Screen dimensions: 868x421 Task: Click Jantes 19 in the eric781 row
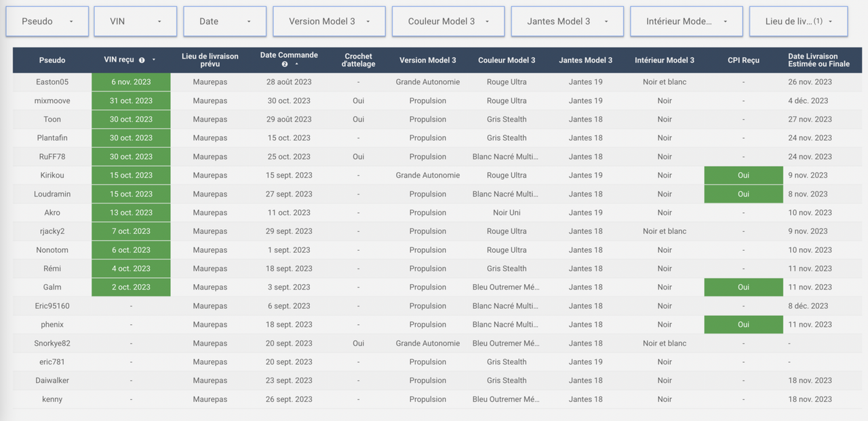tap(586, 362)
